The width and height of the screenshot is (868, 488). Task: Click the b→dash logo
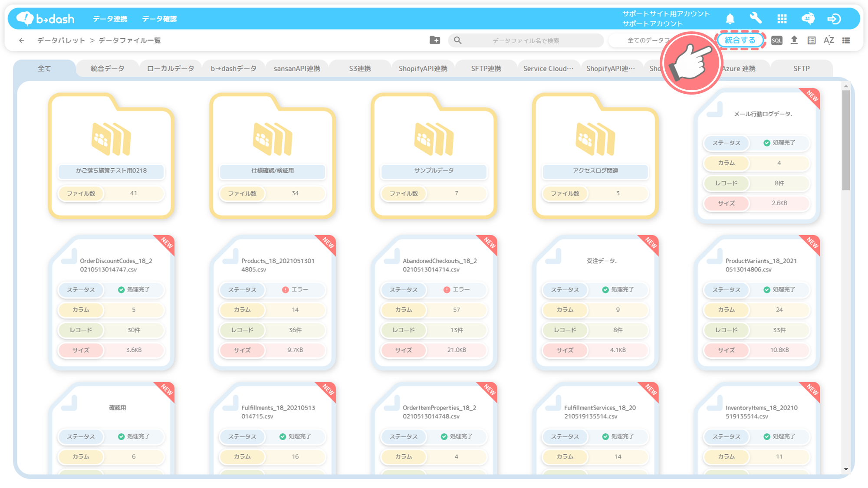pyautogui.click(x=45, y=19)
